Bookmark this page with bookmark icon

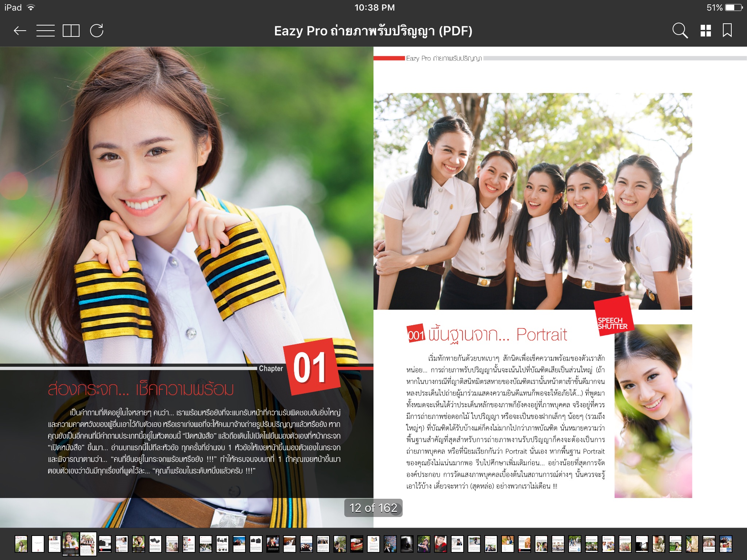coord(727,31)
